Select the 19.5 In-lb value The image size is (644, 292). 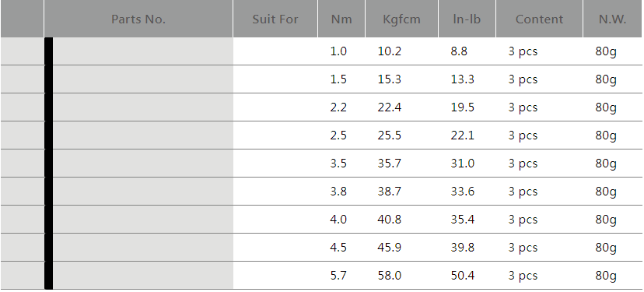pos(463,107)
